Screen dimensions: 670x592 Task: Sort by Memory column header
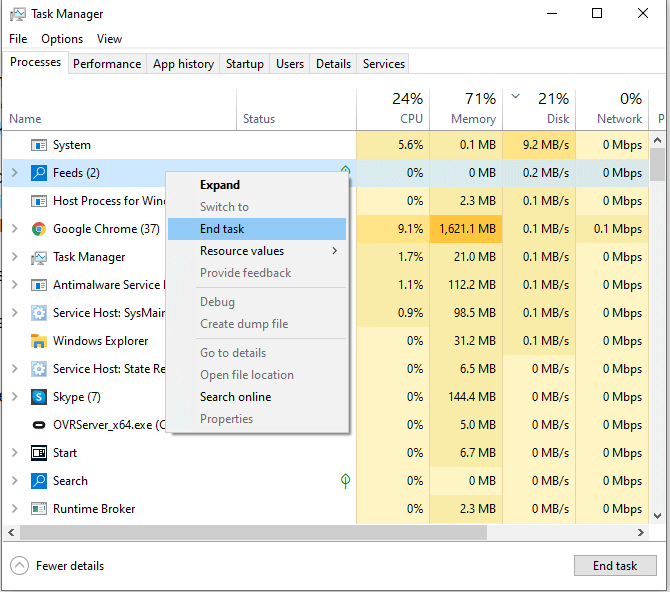466,109
